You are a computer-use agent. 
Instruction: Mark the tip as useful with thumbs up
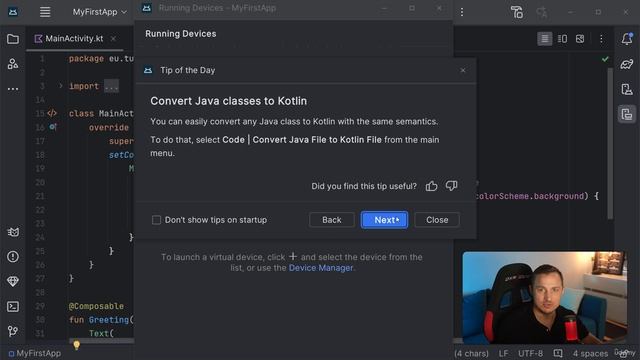tap(431, 186)
